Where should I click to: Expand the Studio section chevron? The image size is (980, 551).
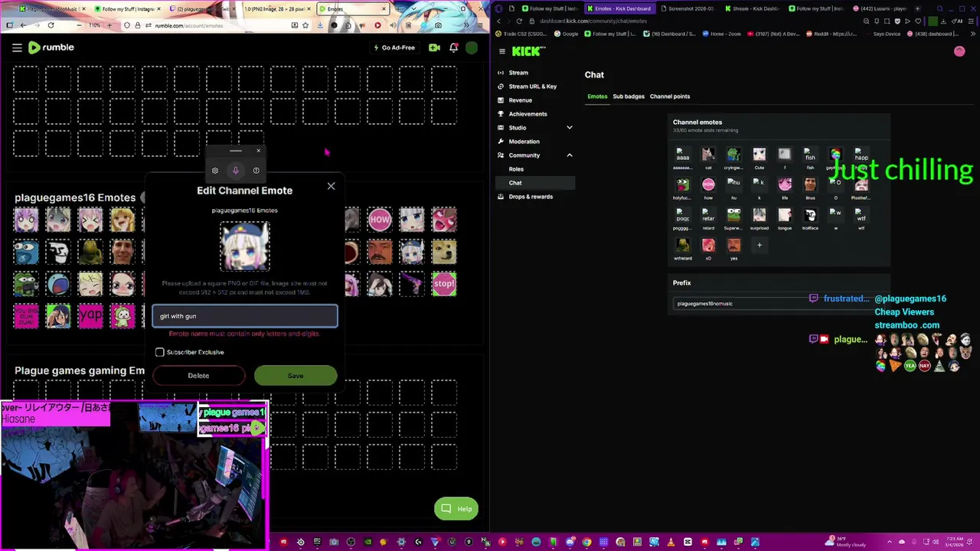(x=570, y=128)
